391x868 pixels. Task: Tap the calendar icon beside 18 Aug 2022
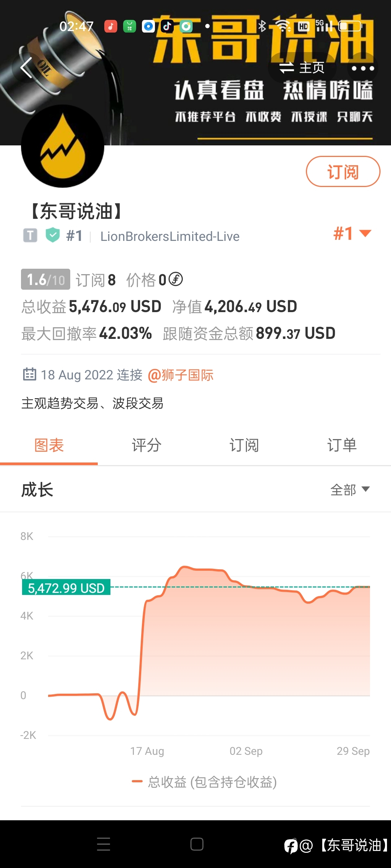coord(29,374)
